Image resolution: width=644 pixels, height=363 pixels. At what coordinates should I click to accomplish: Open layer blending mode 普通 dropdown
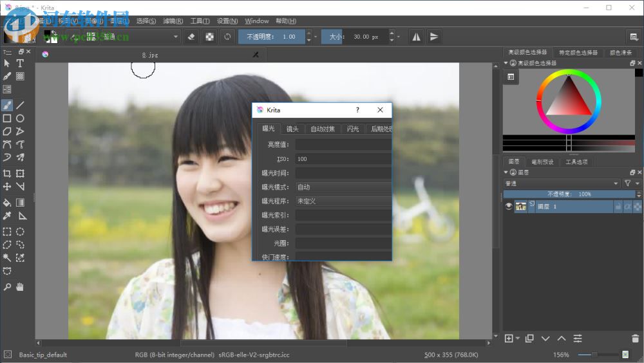(562, 183)
